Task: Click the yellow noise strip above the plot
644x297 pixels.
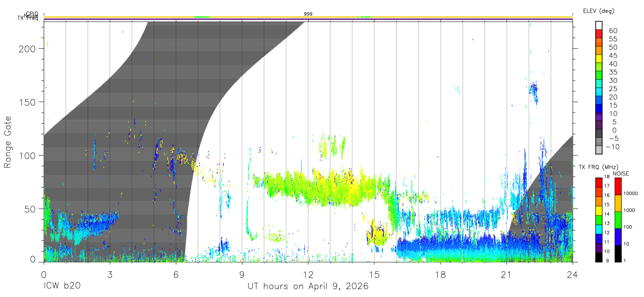Action: point(308,17)
